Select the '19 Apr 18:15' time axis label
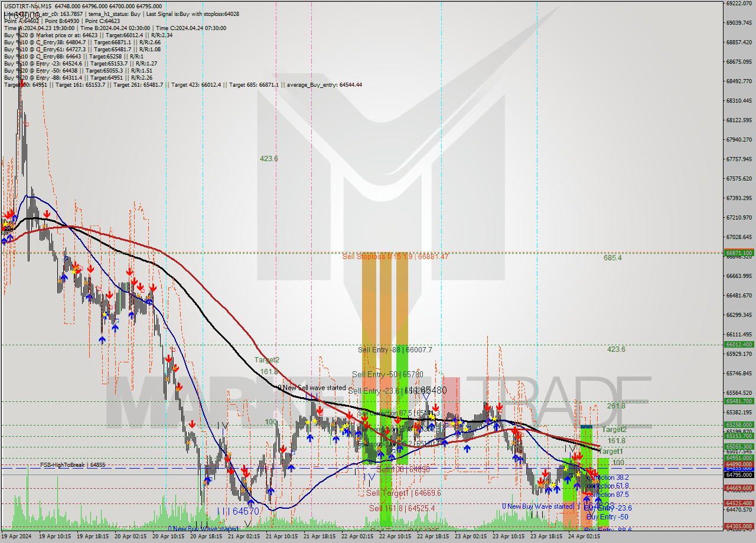 pos(93,537)
